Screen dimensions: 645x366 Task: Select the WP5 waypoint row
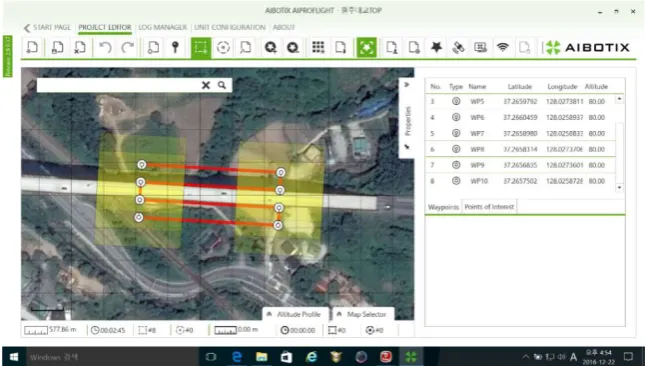(520, 101)
